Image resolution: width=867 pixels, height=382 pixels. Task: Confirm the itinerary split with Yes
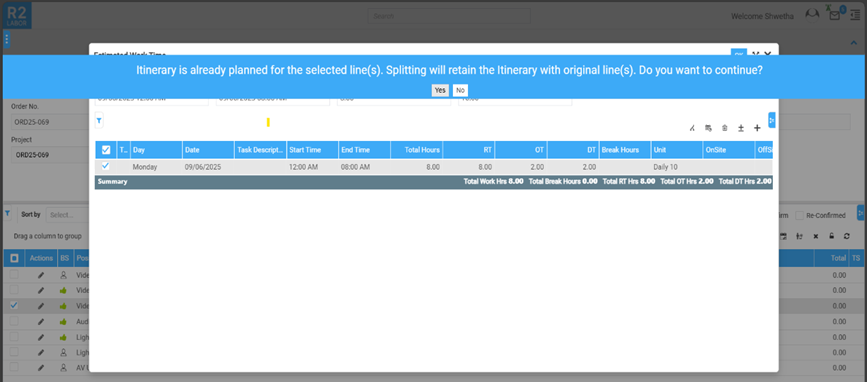point(440,90)
